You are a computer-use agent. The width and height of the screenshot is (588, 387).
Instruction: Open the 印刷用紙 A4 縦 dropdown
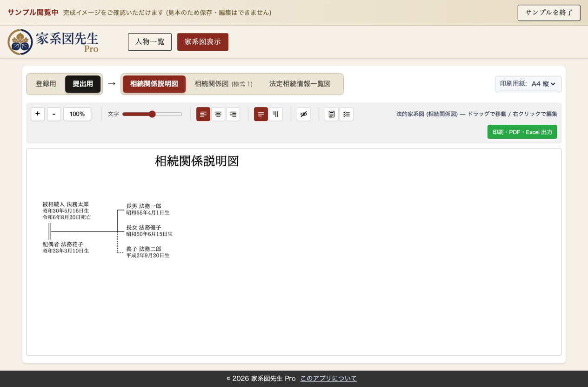coord(528,84)
